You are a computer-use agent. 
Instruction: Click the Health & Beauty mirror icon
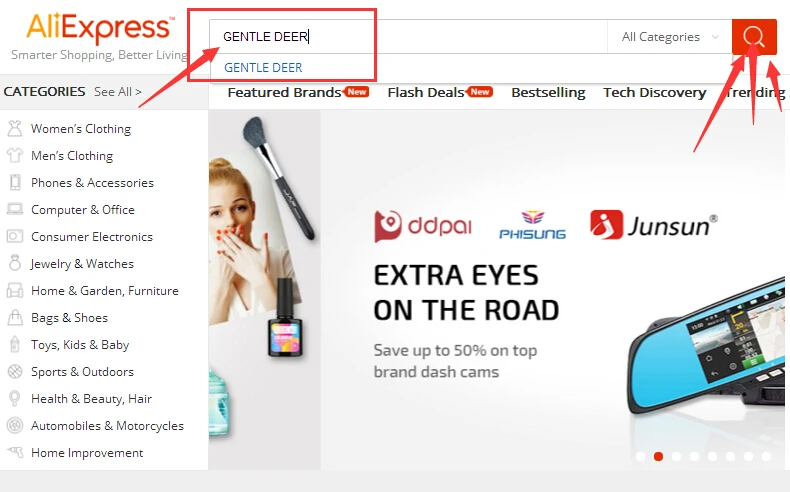click(x=15, y=398)
